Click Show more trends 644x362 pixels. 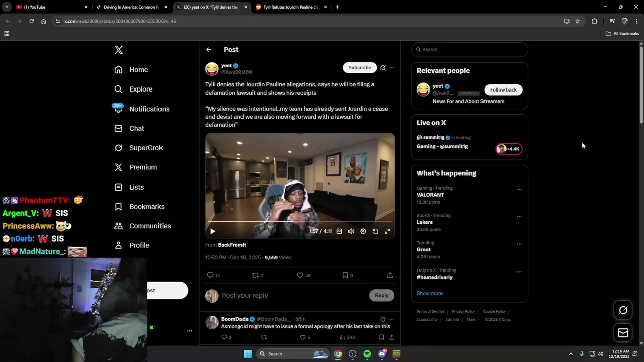click(x=430, y=293)
